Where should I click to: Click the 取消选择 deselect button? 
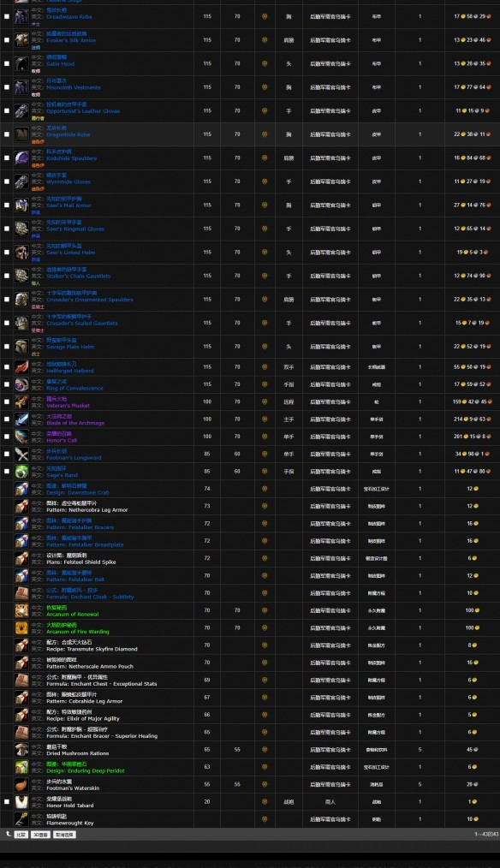click(x=64, y=835)
